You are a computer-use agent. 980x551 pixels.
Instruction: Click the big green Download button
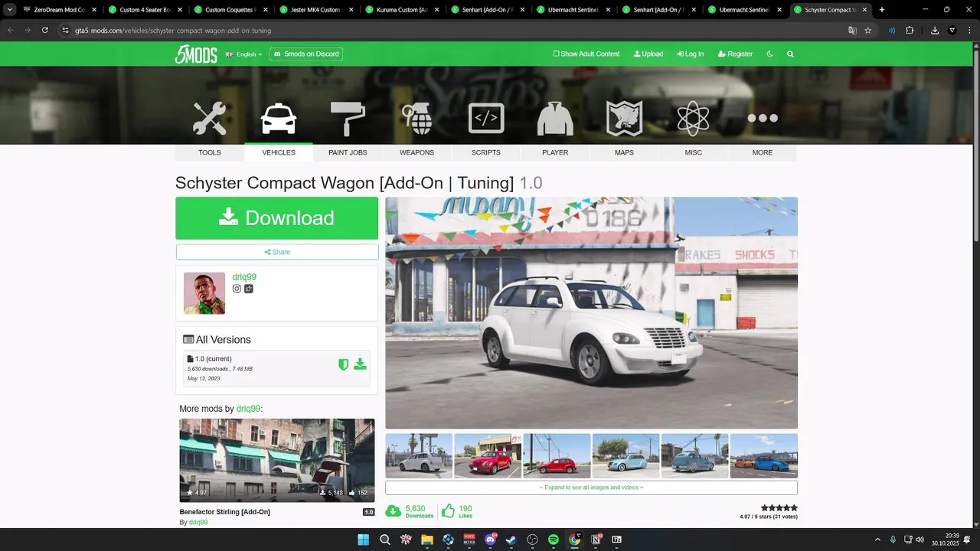point(276,218)
